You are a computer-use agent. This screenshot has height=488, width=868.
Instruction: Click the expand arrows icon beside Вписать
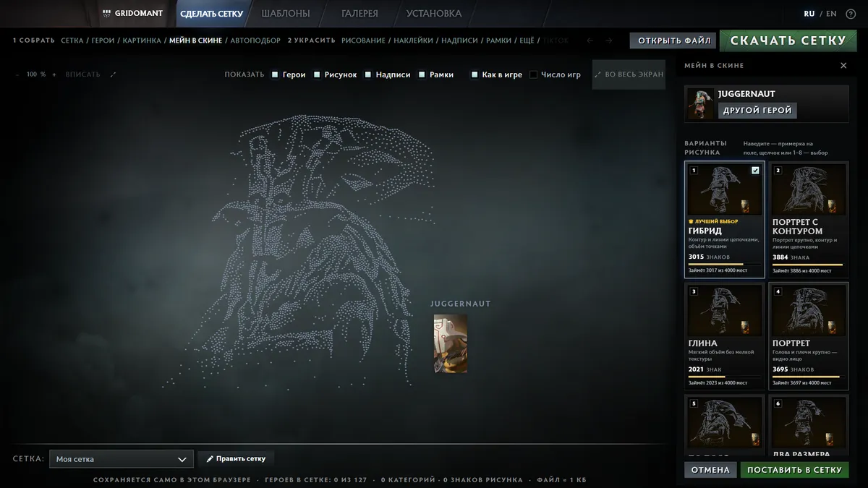[113, 74]
